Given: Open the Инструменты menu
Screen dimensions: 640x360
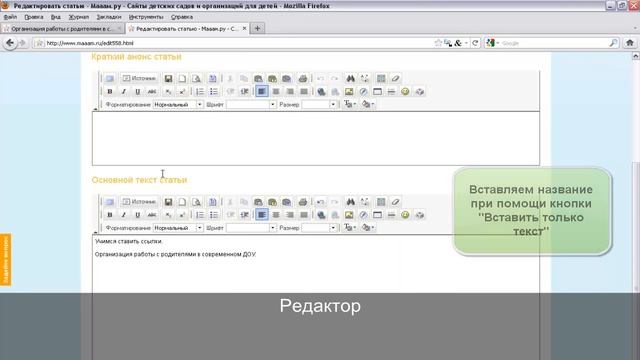Looking at the screenshot, I should 146,17.
